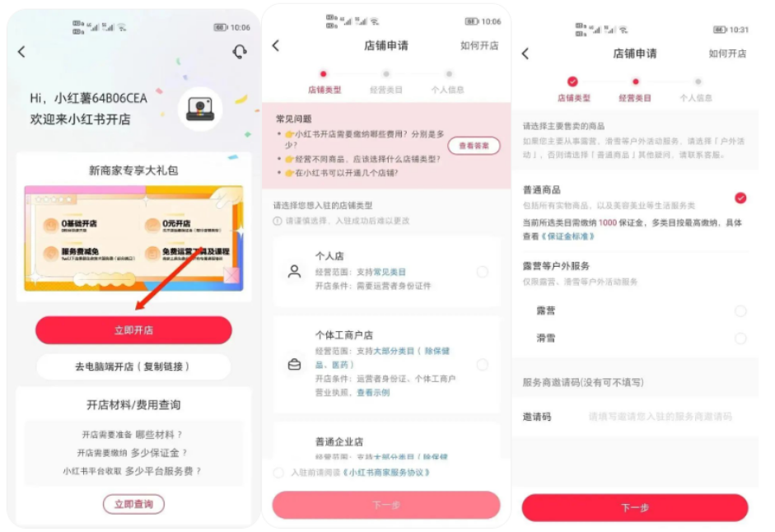Select the 露营 radio option
This screenshot has height=532, width=775.
740,311
